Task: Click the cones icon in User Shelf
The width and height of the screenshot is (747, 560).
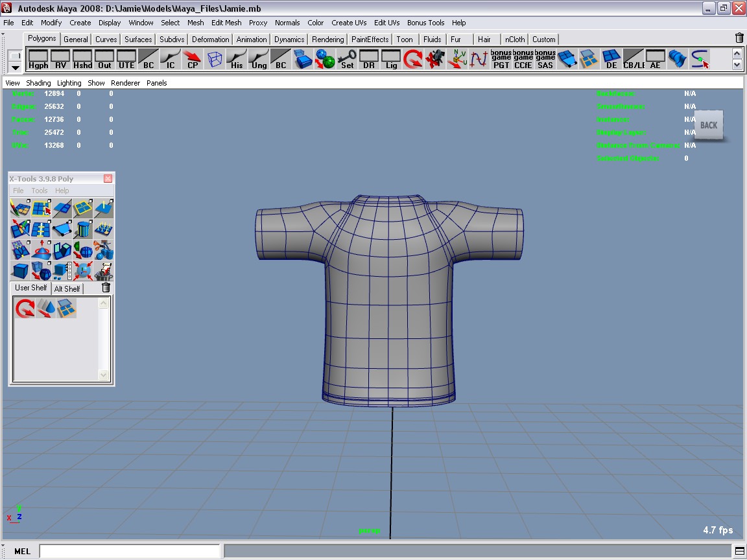Action: coord(46,309)
